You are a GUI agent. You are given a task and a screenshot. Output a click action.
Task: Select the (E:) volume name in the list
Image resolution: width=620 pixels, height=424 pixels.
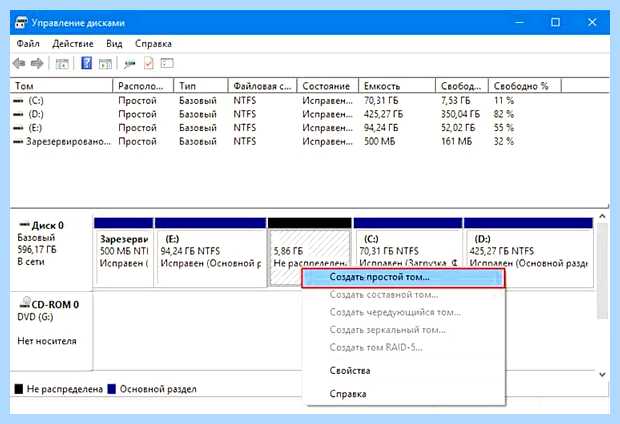(x=35, y=128)
